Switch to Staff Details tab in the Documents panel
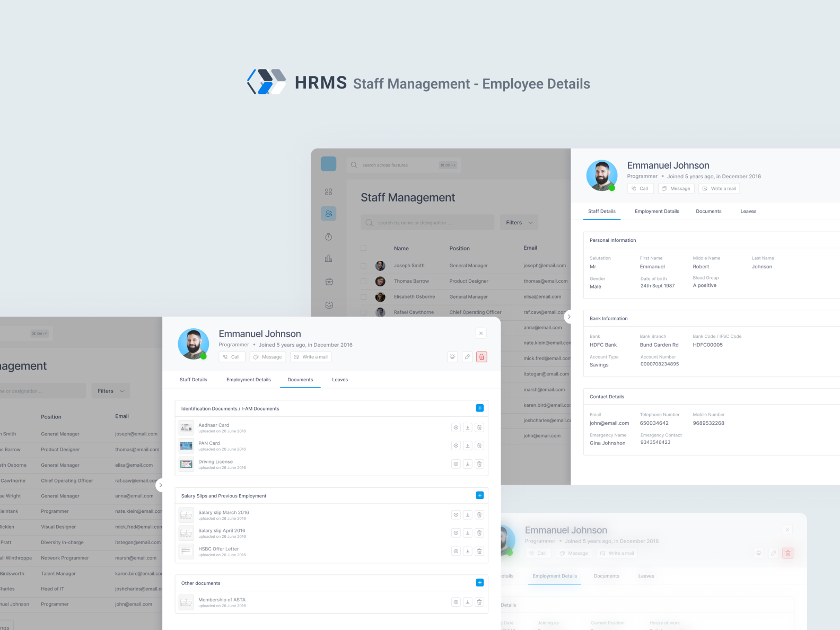Screen dimensions: 840x630 [194, 380]
